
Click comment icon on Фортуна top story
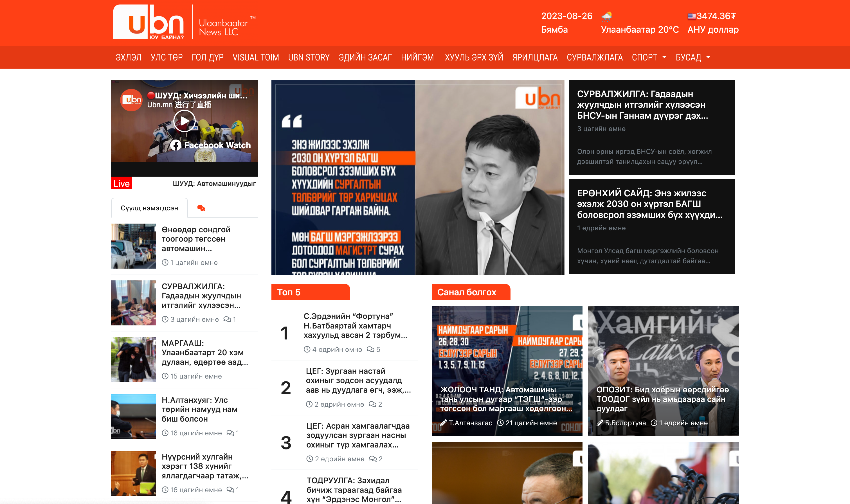[x=370, y=350]
